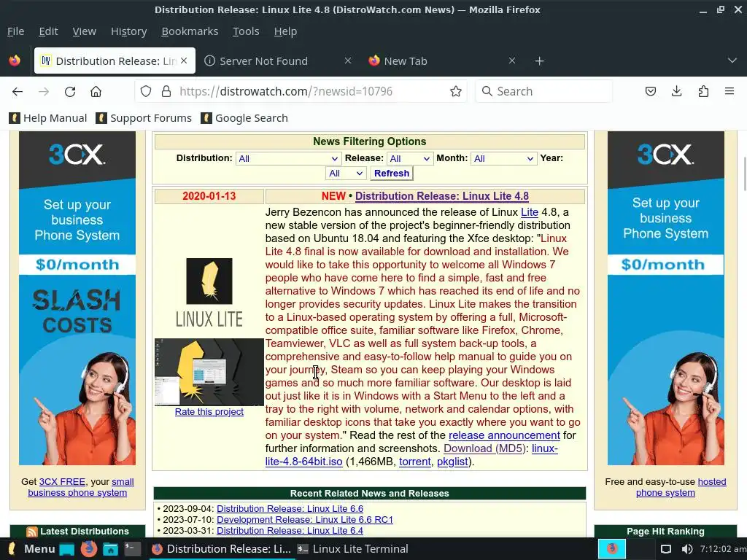747x560 pixels.
Task: Click the page vertical scrollbar thumb
Action: (744, 174)
